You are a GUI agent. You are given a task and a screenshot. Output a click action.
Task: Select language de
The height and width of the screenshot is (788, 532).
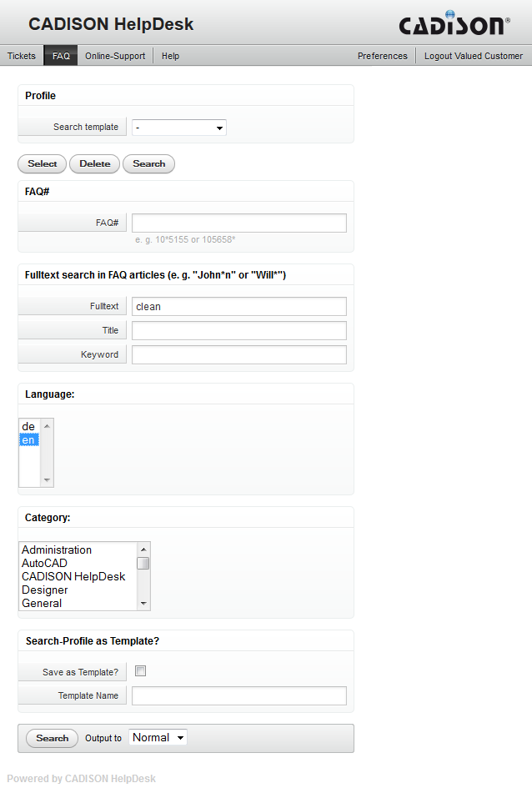28,427
